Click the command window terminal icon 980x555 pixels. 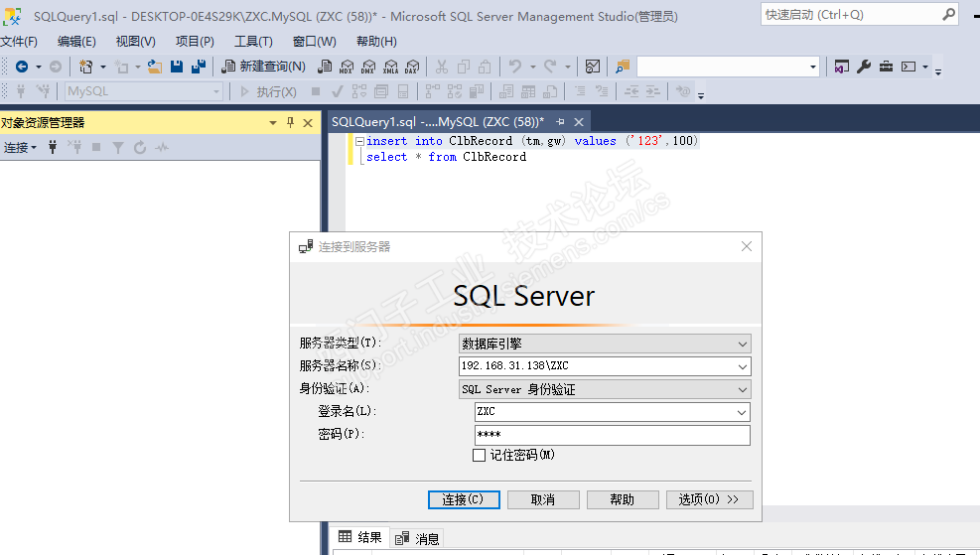(x=909, y=67)
